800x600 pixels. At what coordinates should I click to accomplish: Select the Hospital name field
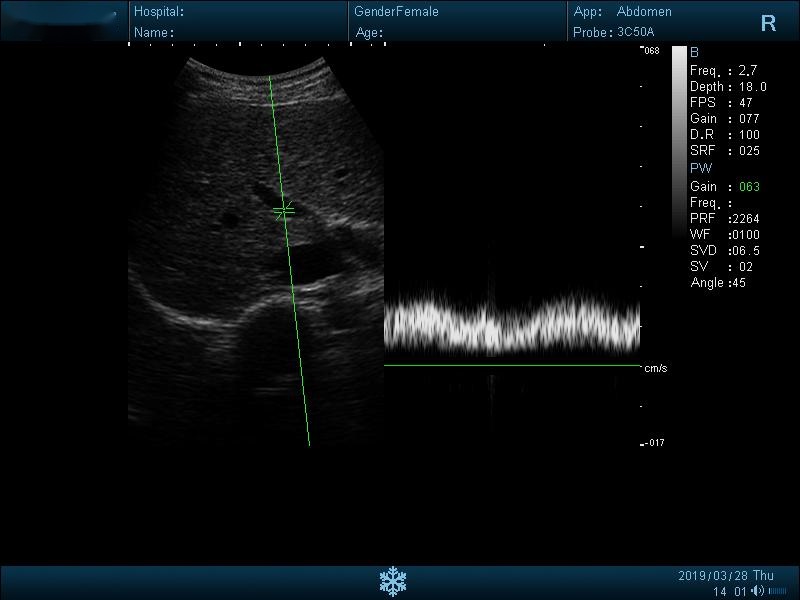click(158, 12)
